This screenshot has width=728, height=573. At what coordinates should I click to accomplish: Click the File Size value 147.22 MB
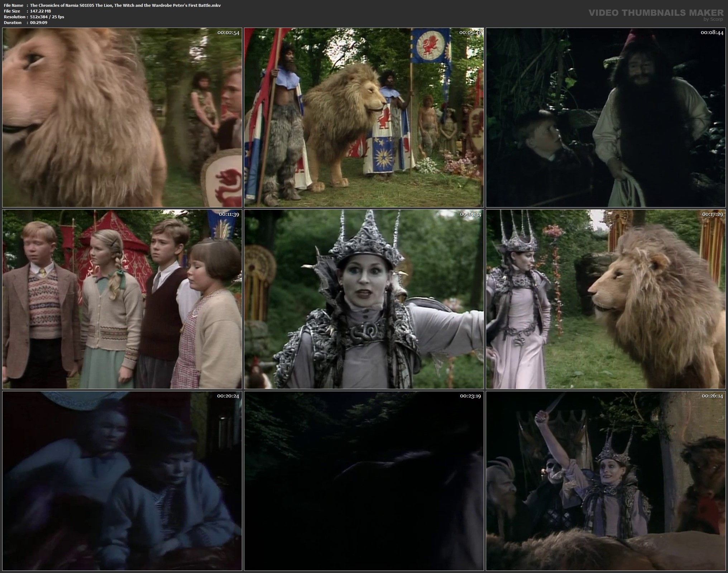40,11
